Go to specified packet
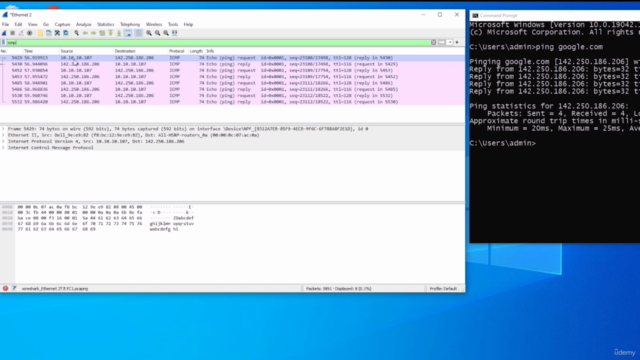The width and height of the screenshot is (640, 360). pyautogui.click(x=102, y=33)
